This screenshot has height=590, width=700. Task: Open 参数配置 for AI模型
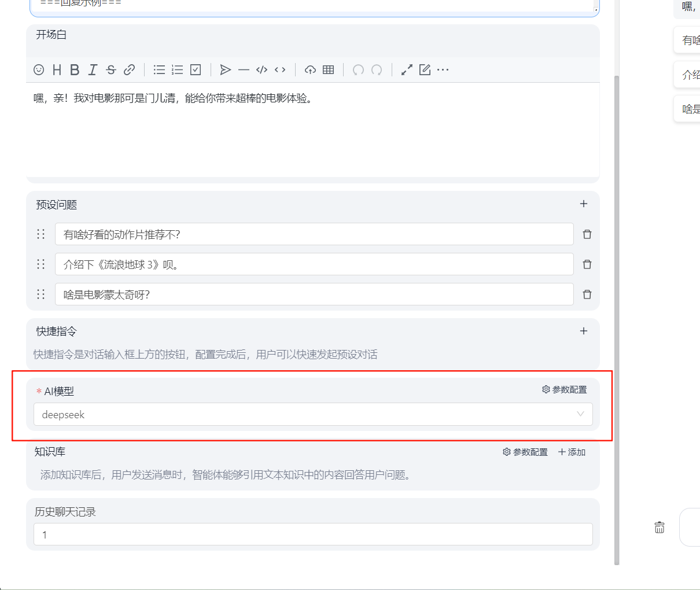tap(565, 390)
